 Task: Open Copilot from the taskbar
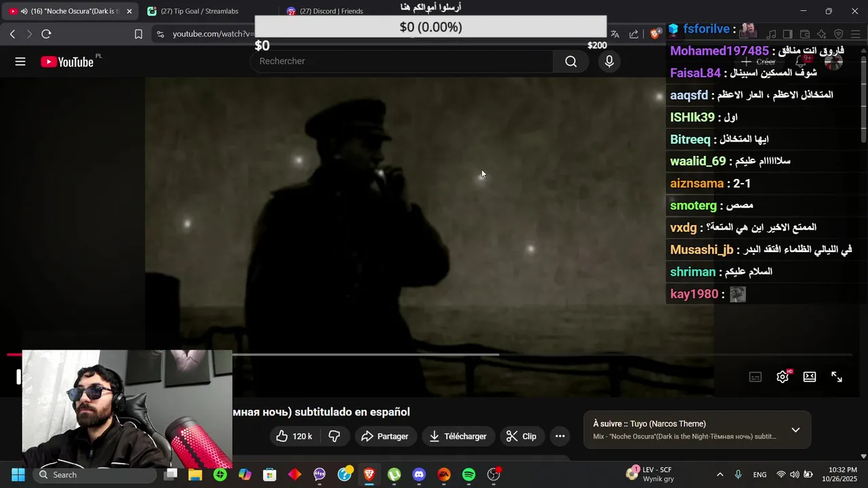[x=245, y=474]
